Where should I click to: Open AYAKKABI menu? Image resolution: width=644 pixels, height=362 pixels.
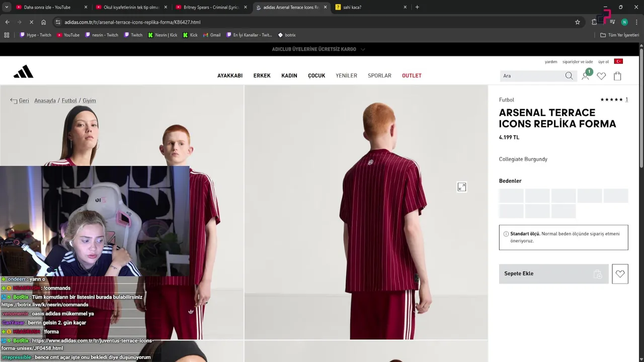(x=230, y=76)
